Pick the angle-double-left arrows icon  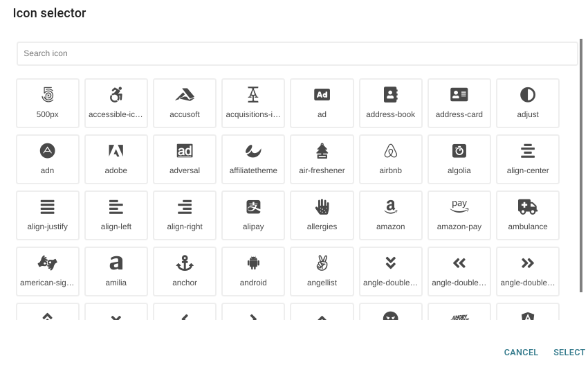pyautogui.click(x=459, y=271)
